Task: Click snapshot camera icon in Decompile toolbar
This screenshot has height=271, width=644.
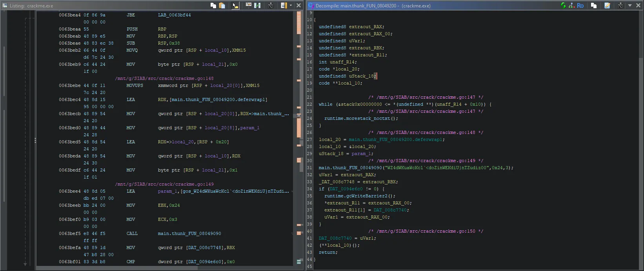Action: (x=620, y=5)
